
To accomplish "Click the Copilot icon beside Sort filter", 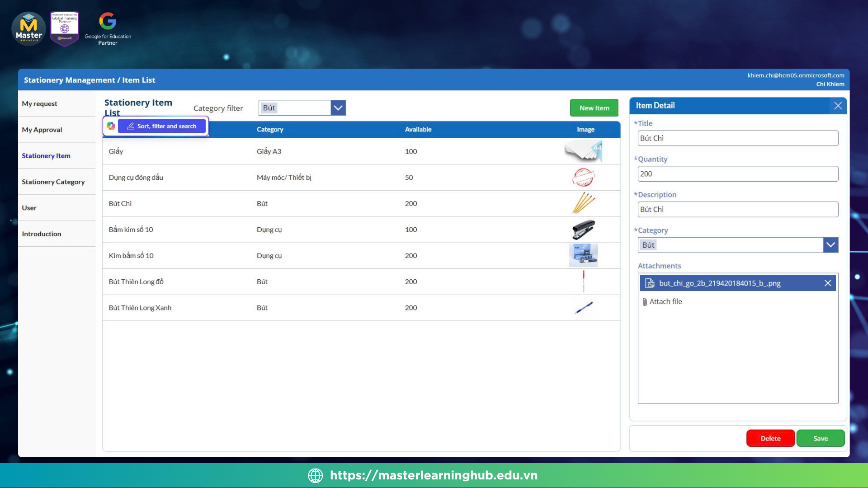I will [111, 126].
